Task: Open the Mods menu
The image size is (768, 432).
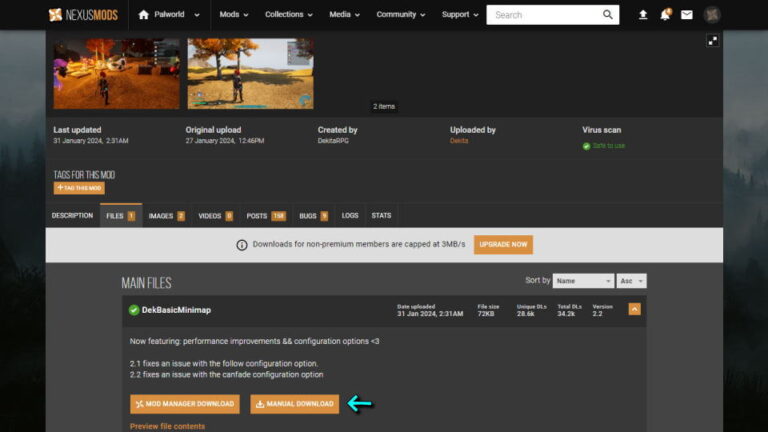Action: 234,15
